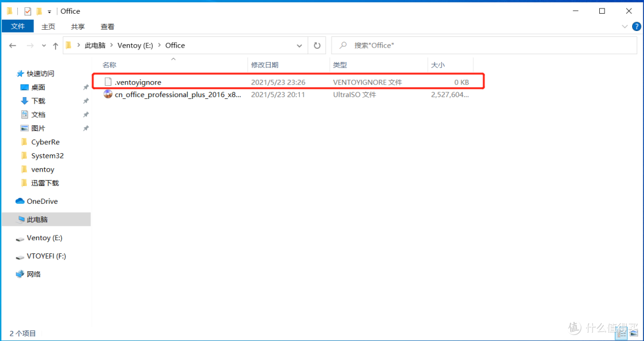The image size is (644, 341).
Task: Click the Back navigation arrow
Action: click(x=13, y=46)
